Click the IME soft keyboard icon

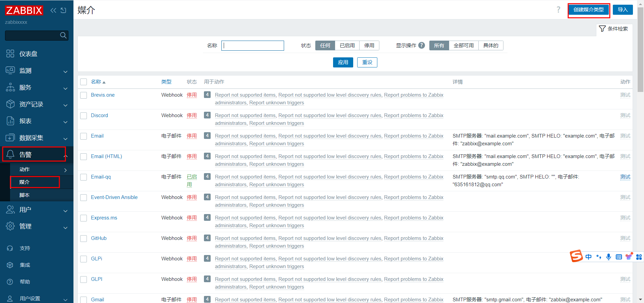pos(619,257)
